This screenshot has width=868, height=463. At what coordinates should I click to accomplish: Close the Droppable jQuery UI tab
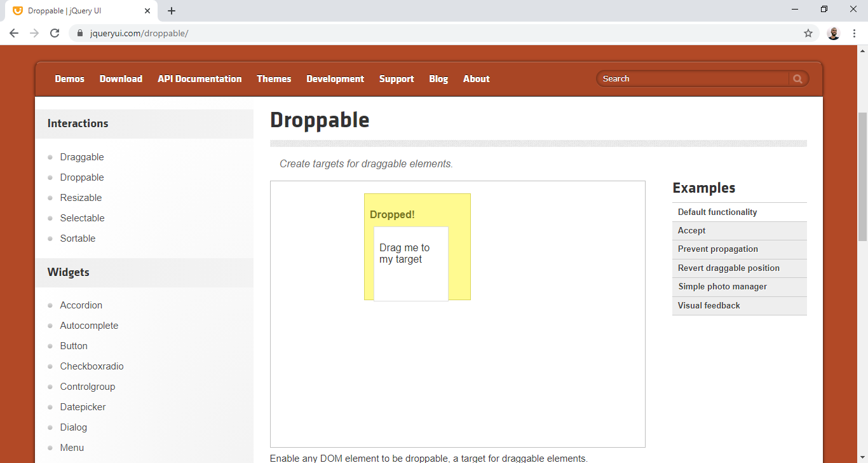pyautogui.click(x=147, y=11)
